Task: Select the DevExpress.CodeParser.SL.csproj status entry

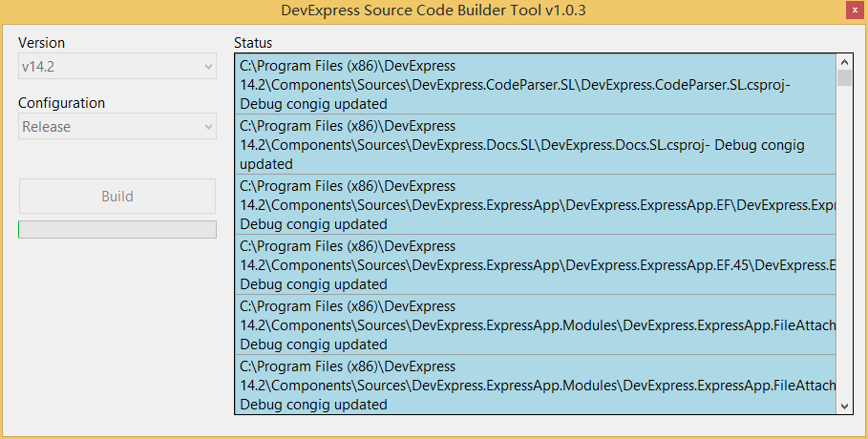Action: pyautogui.click(x=536, y=84)
